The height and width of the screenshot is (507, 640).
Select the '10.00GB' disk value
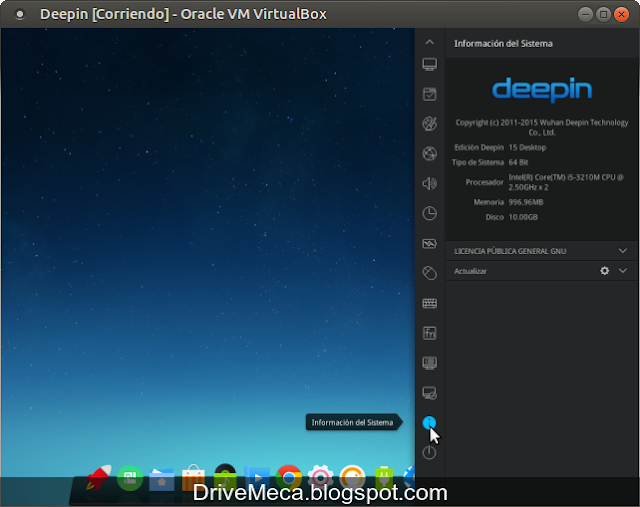(x=523, y=217)
